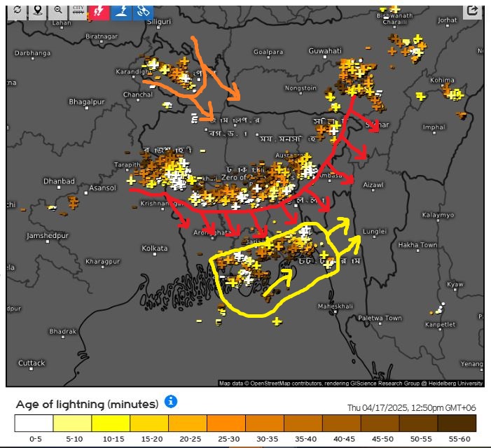Click the zoom magnifier icon

57,10
